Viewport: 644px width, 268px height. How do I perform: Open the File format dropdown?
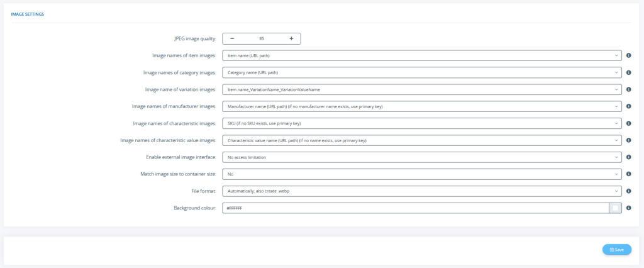pyautogui.click(x=422, y=191)
